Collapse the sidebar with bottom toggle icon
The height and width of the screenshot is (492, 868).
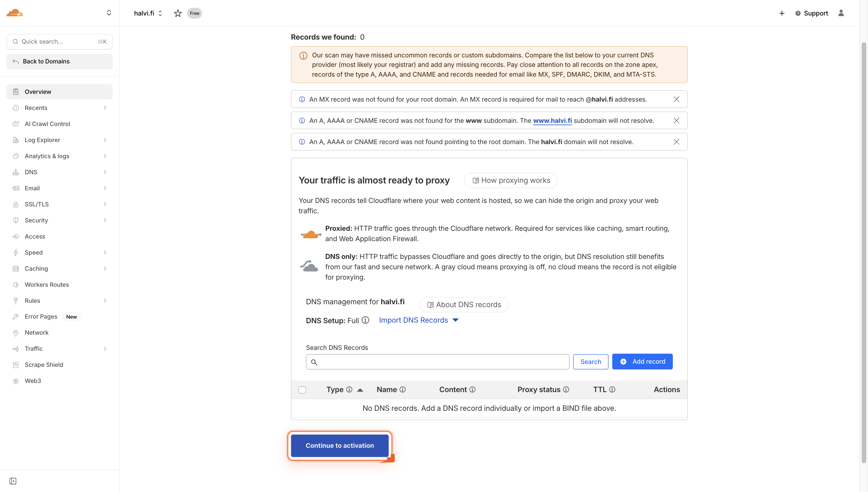pyautogui.click(x=13, y=481)
